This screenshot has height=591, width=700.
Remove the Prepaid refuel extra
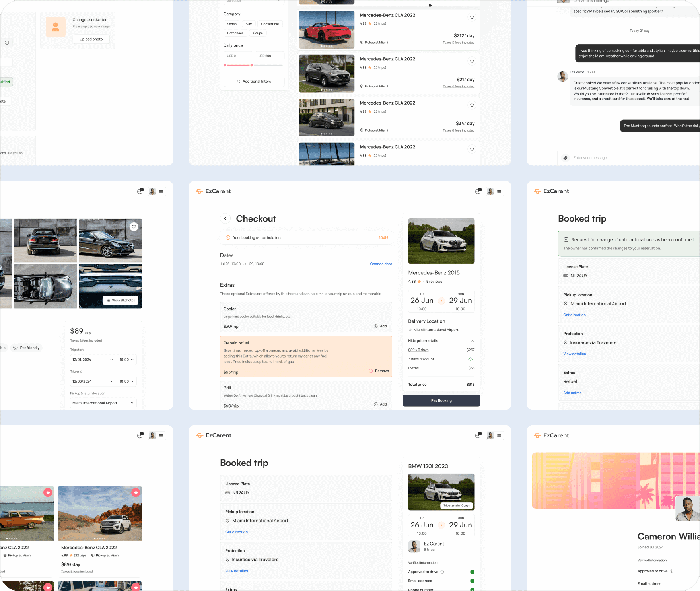point(379,371)
